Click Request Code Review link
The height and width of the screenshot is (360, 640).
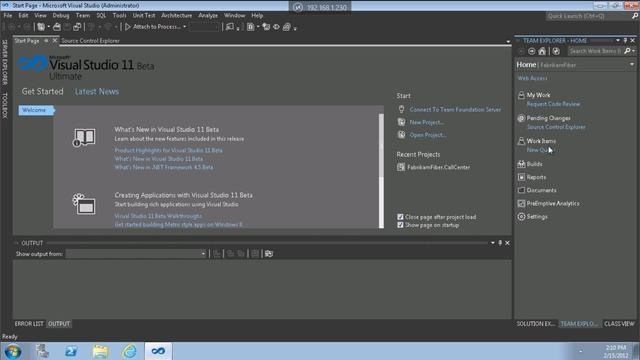553,104
